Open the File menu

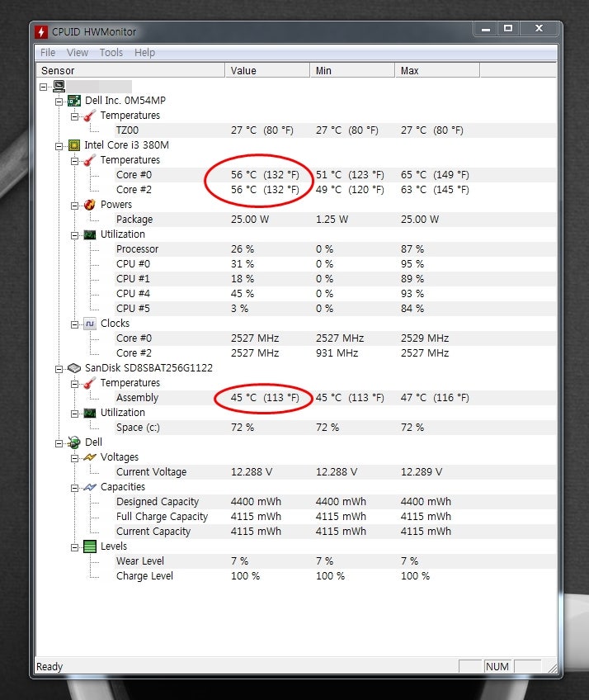point(48,53)
